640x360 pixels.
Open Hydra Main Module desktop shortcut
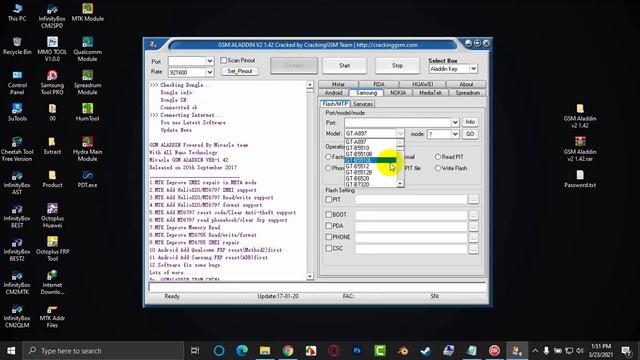point(87,149)
